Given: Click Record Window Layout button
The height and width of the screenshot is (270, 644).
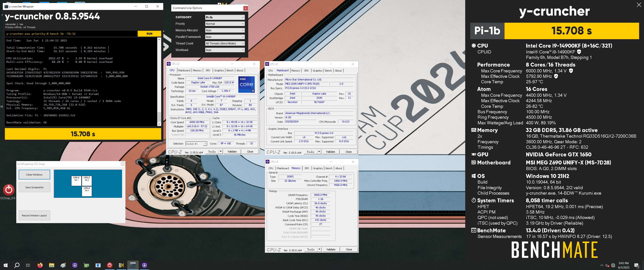Looking at the screenshot, I should coord(34,215).
